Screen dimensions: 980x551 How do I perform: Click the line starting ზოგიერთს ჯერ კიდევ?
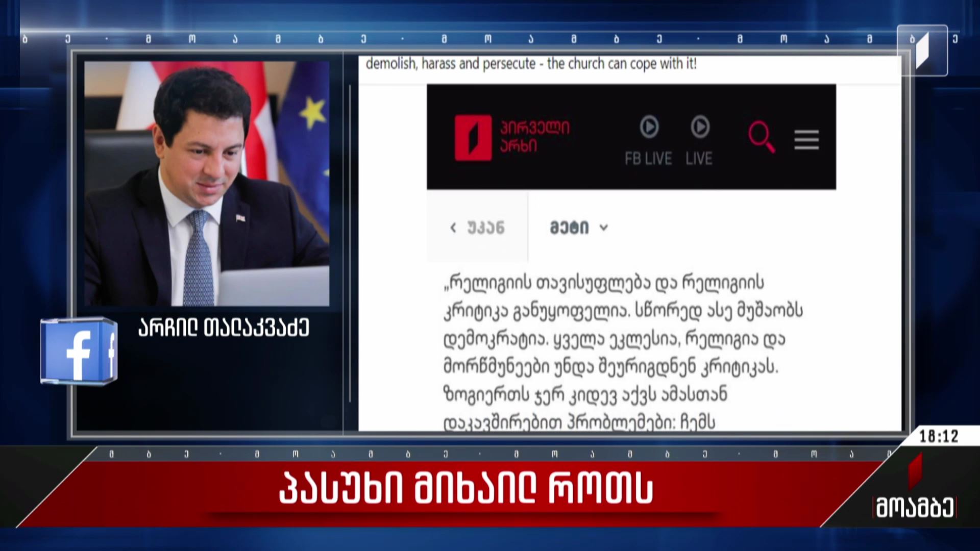(585, 395)
